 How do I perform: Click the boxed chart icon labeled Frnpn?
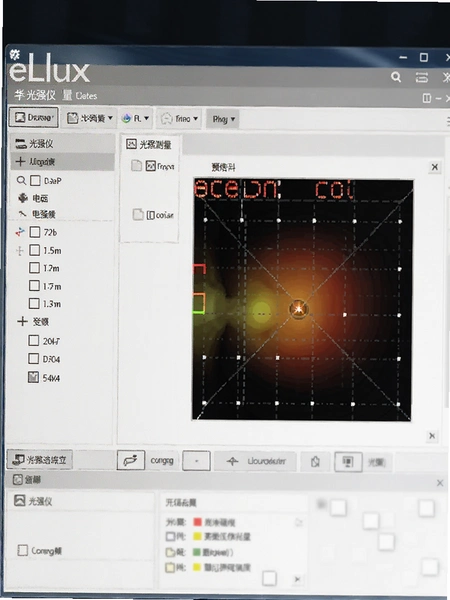(151, 166)
